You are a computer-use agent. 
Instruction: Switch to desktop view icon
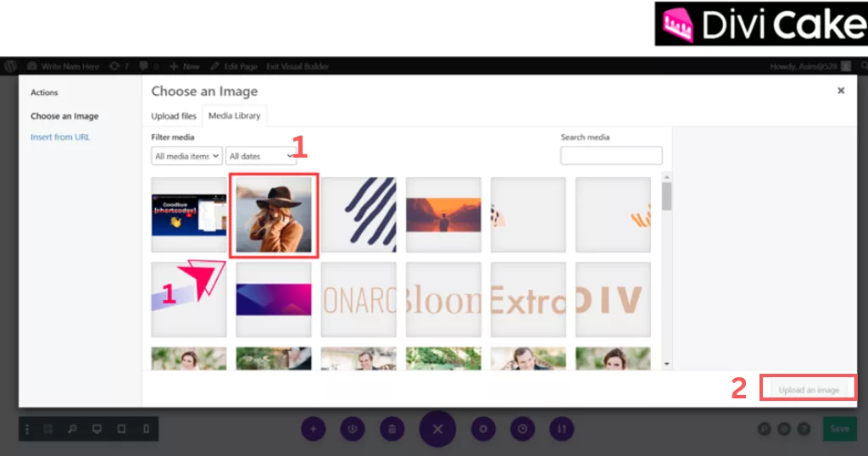(97, 429)
